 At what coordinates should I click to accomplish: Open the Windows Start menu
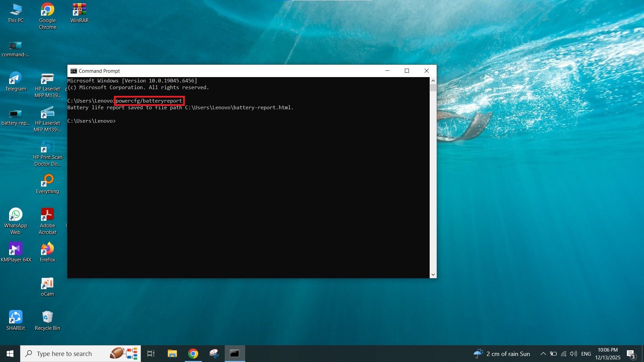tap(10, 354)
